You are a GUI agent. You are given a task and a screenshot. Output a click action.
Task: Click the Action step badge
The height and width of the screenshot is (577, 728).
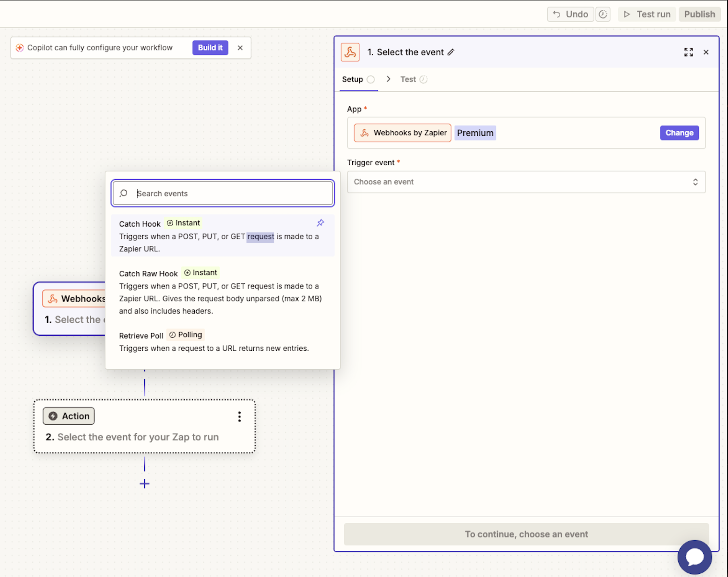coord(69,416)
